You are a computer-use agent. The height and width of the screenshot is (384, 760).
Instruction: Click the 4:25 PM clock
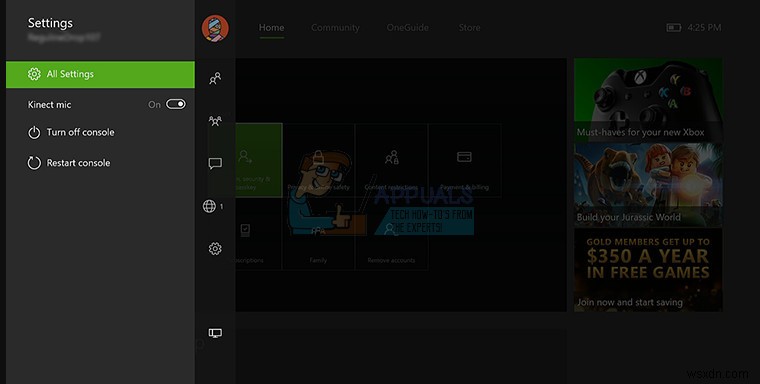pyautogui.click(x=704, y=28)
